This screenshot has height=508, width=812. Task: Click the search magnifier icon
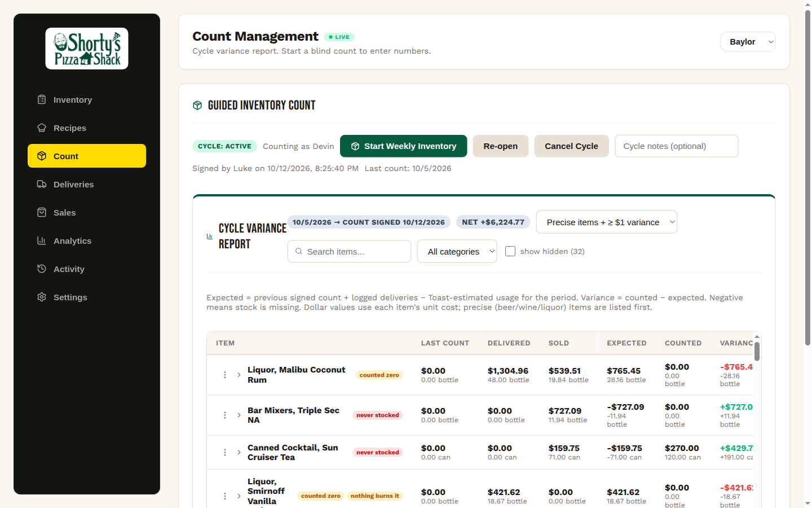point(299,251)
